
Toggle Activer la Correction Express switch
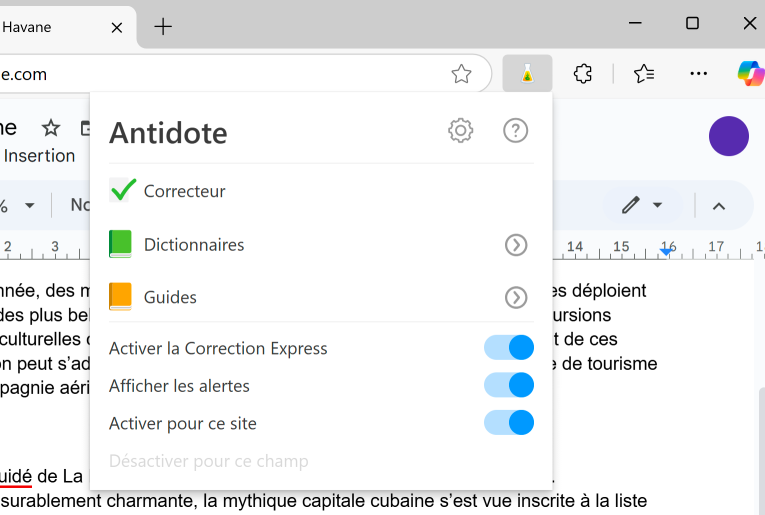509,348
